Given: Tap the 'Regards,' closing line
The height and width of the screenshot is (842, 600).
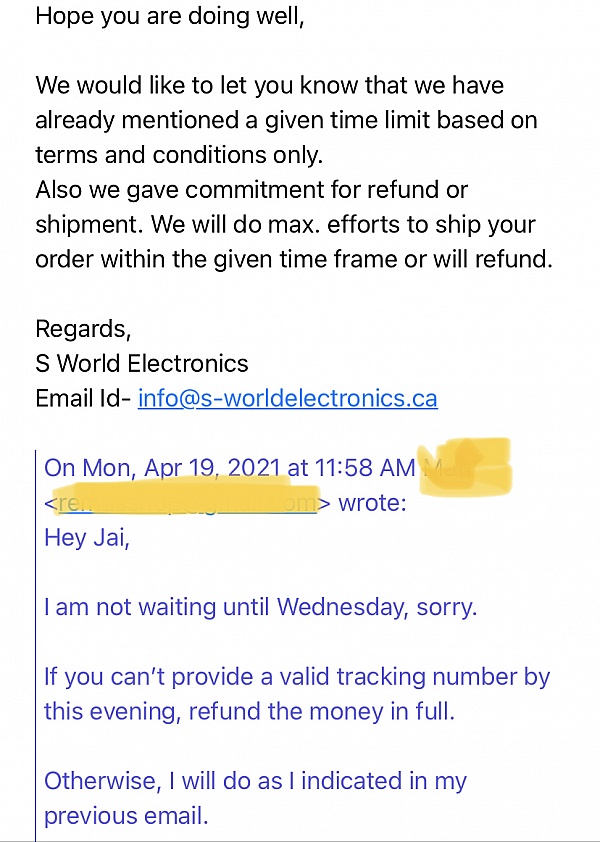Looking at the screenshot, I should pos(83,330).
